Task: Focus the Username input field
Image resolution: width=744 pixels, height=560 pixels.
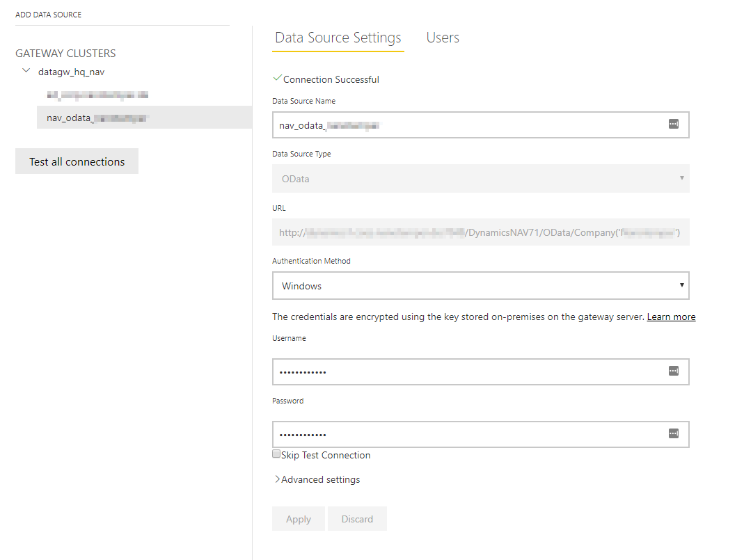Action: click(481, 371)
